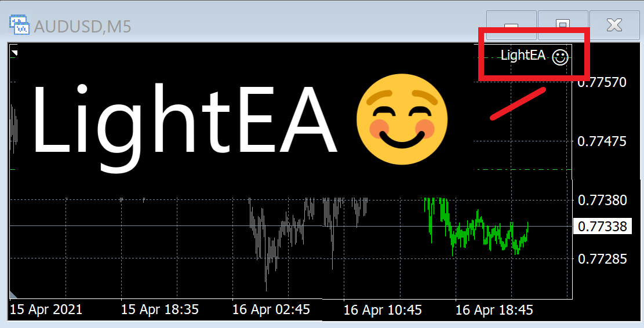
Task: Click the green candlestick bars on chart
Action: [475, 229]
